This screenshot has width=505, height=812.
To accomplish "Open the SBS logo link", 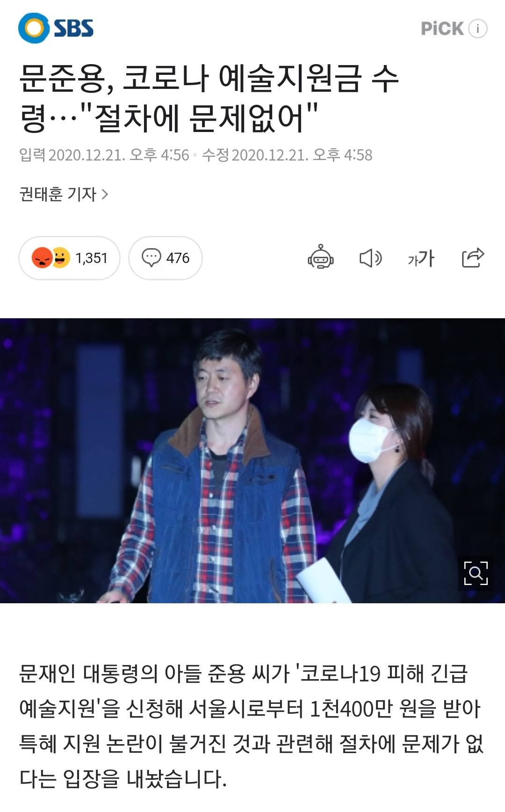I will pyautogui.click(x=56, y=28).
